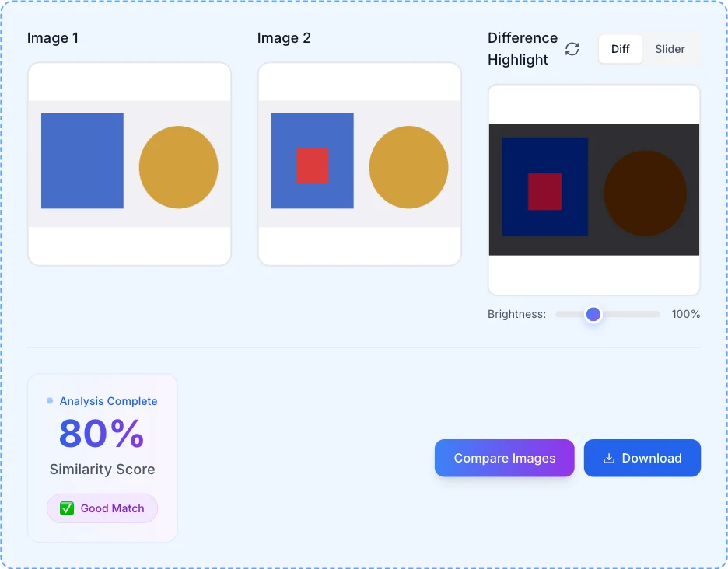Click the Similarity Score label

click(102, 470)
